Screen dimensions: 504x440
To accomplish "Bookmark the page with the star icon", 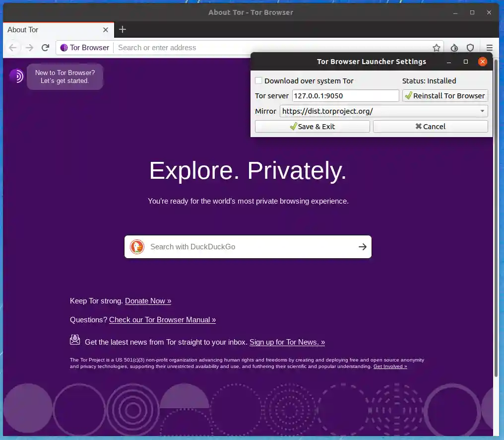I will tap(436, 48).
